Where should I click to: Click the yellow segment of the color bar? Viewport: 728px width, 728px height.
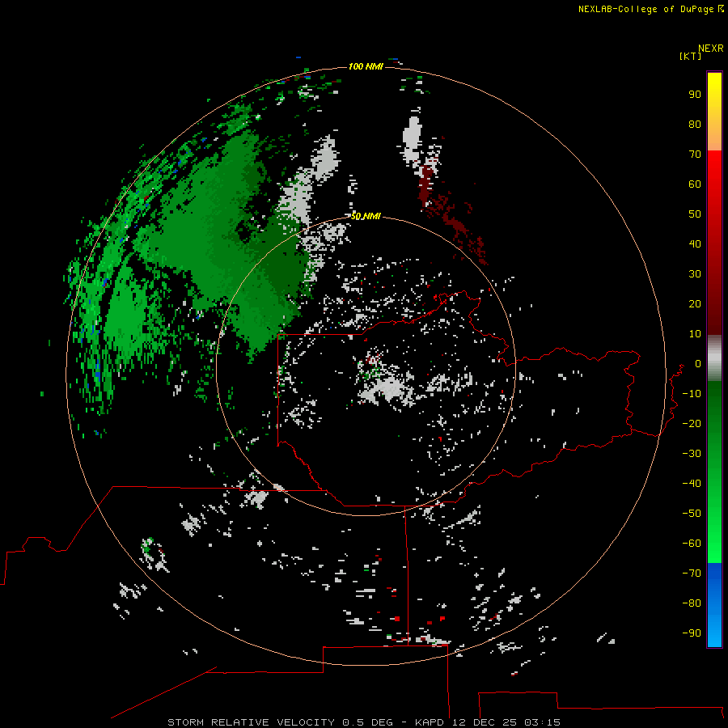pos(714,88)
